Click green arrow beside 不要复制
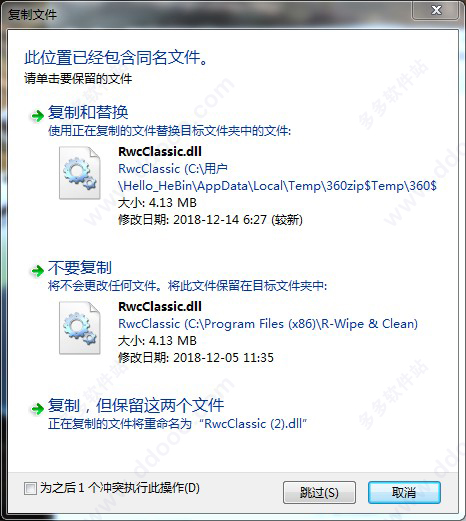The width and height of the screenshot is (466, 521). tap(37, 270)
